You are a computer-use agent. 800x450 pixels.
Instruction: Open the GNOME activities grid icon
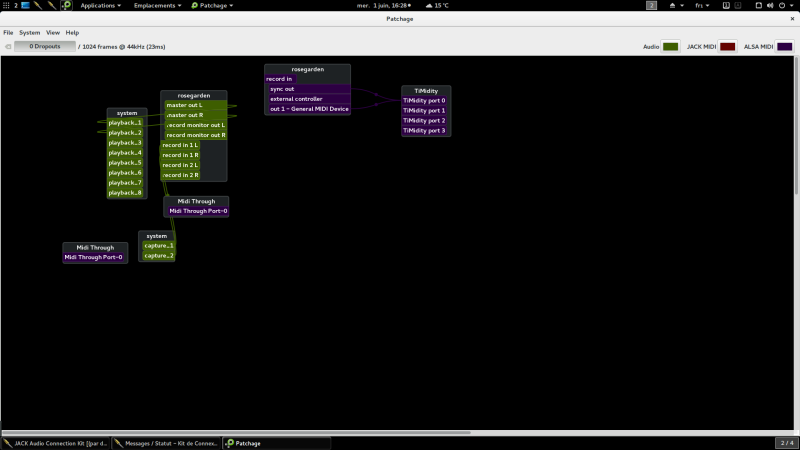pyautogui.click(x=6, y=5)
